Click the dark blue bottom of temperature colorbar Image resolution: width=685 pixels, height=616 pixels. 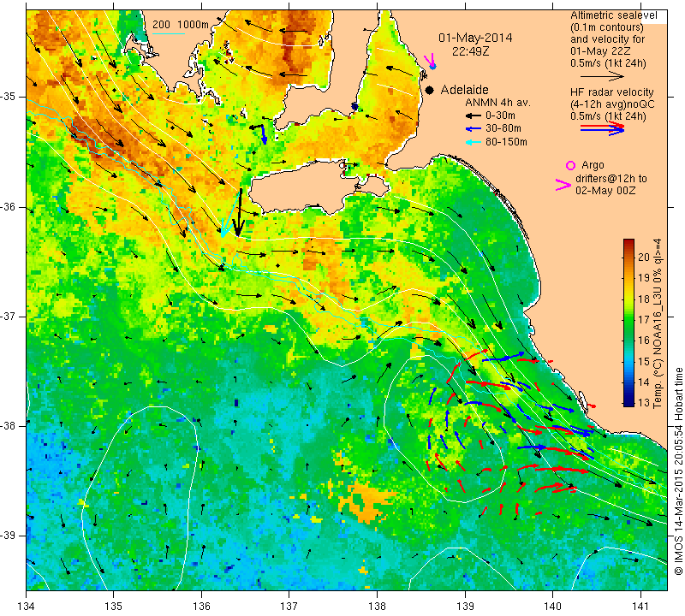click(628, 401)
